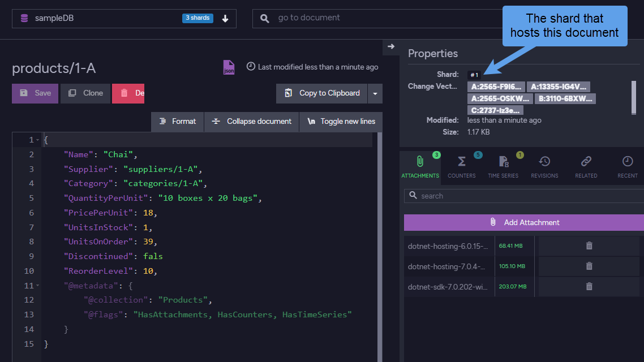Switch to Recent tab
Image resolution: width=644 pixels, height=362 pixels.
tap(628, 167)
